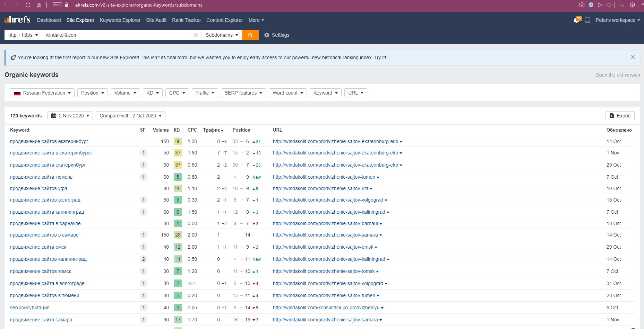
Task: Open protocol dropdown http + https
Action: pyautogui.click(x=23, y=35)
